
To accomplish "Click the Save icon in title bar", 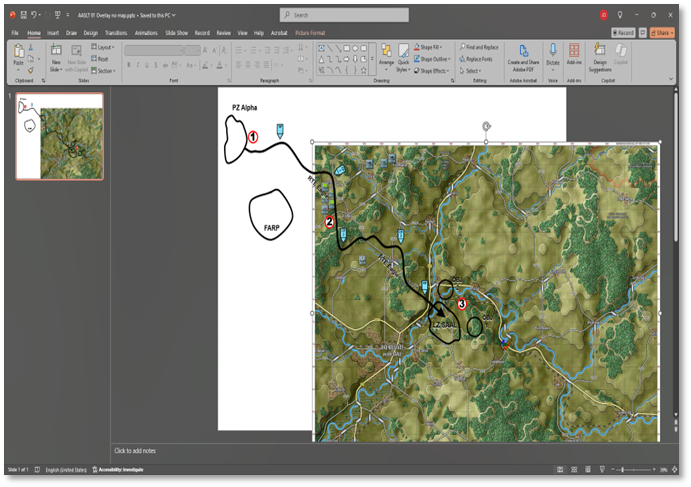I will [23, 15].
